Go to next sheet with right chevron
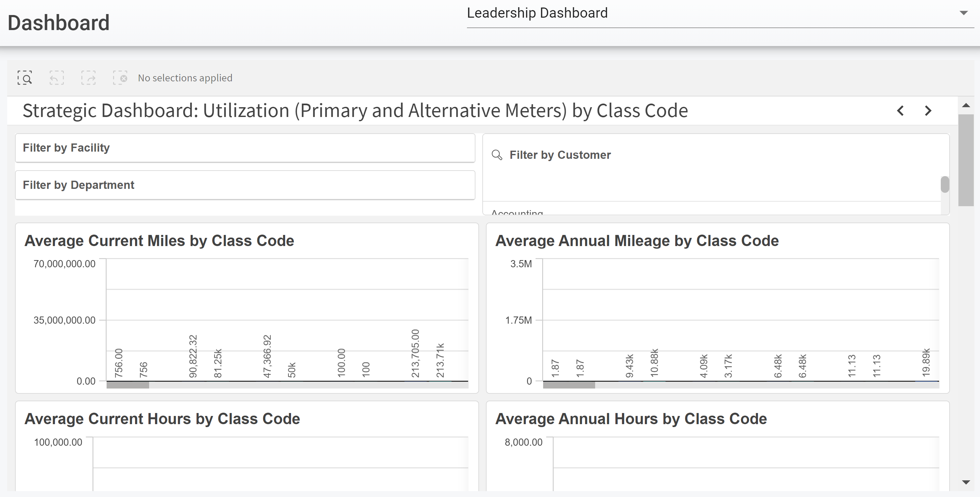 click(x=928, y=111)
